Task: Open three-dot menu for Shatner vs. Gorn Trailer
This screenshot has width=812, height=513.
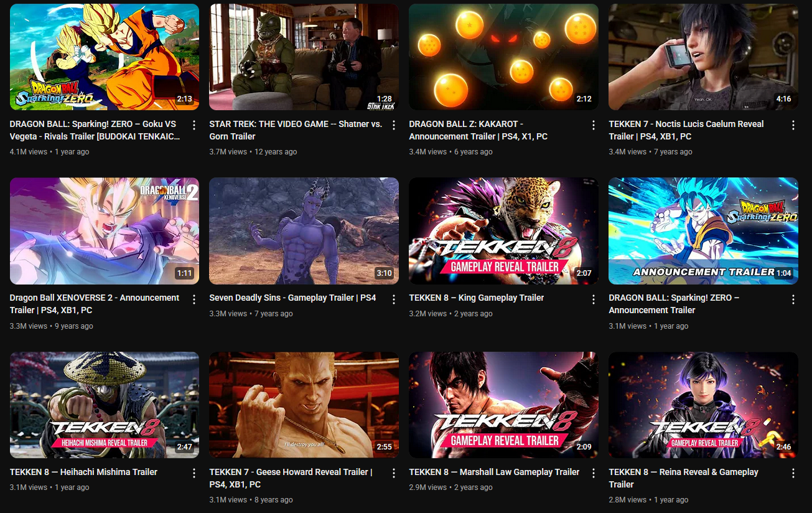Action: click(x=393, y=125)
